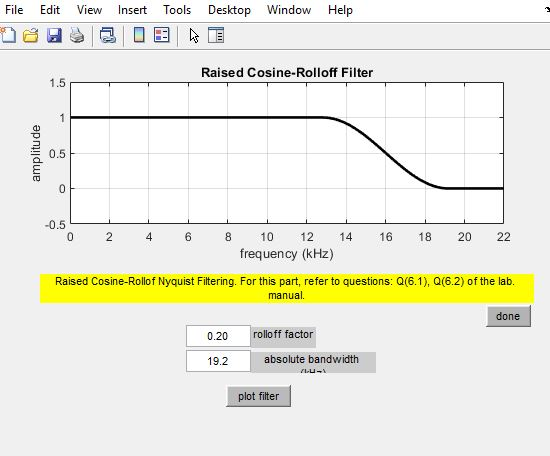Viewport: 550px width, 456px height.
Task: Click the Print Figure icon
Action: [x=77, y=35]
